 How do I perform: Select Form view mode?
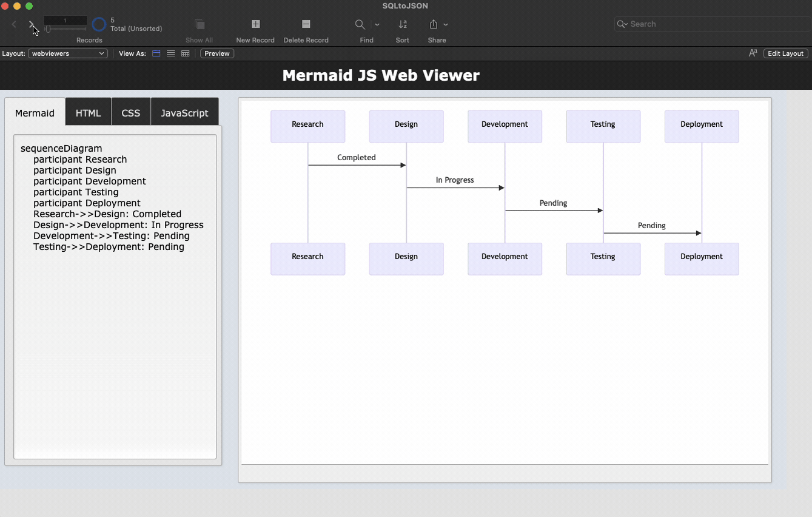(x=156, y=53)
